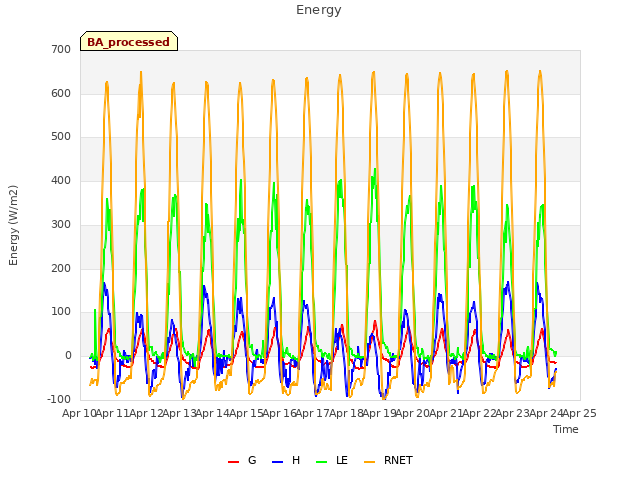Click the Apr 14 x-axis date label

click(213, 413)
